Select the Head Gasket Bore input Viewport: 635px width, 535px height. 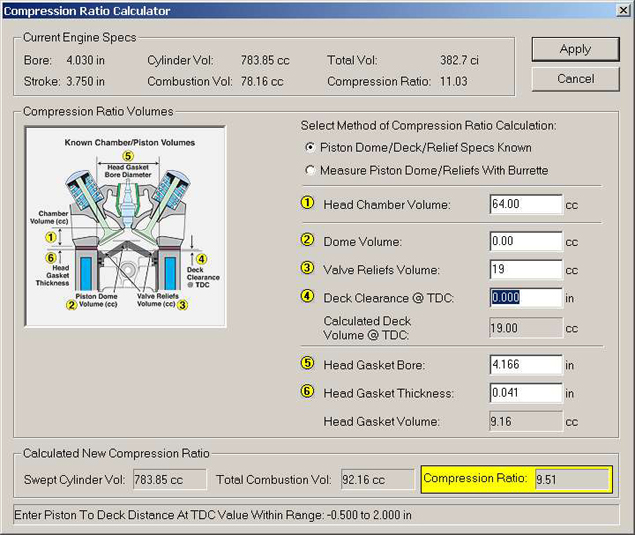526,365
